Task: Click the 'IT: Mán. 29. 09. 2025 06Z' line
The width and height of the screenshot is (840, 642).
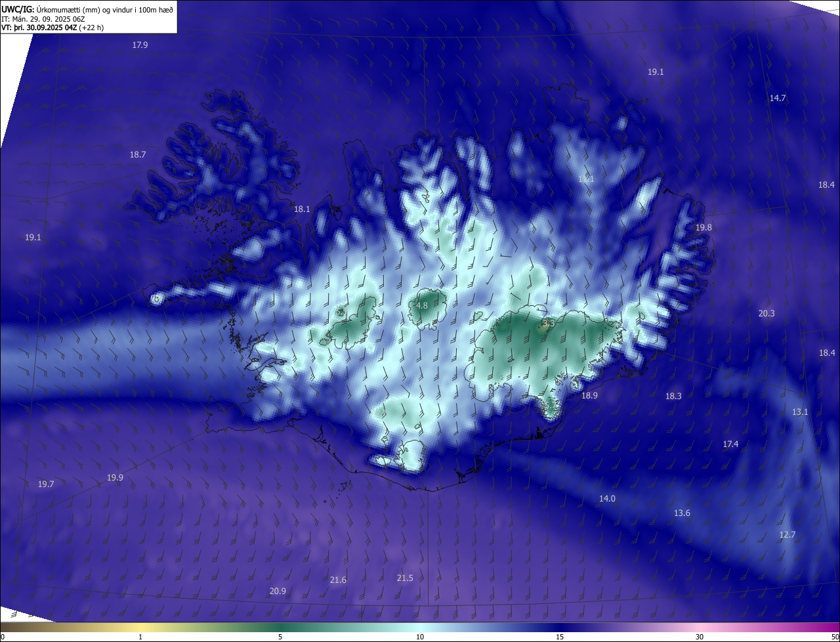Action: pyautogui.click(x=44, y=19)
